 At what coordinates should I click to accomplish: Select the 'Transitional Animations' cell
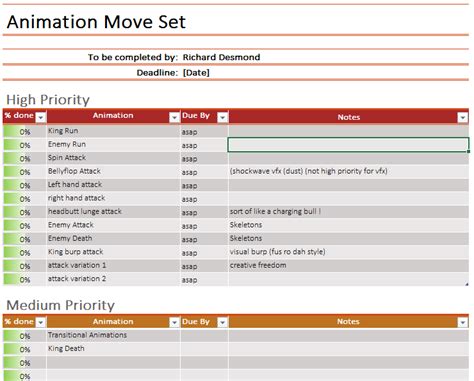coord(113,335)
